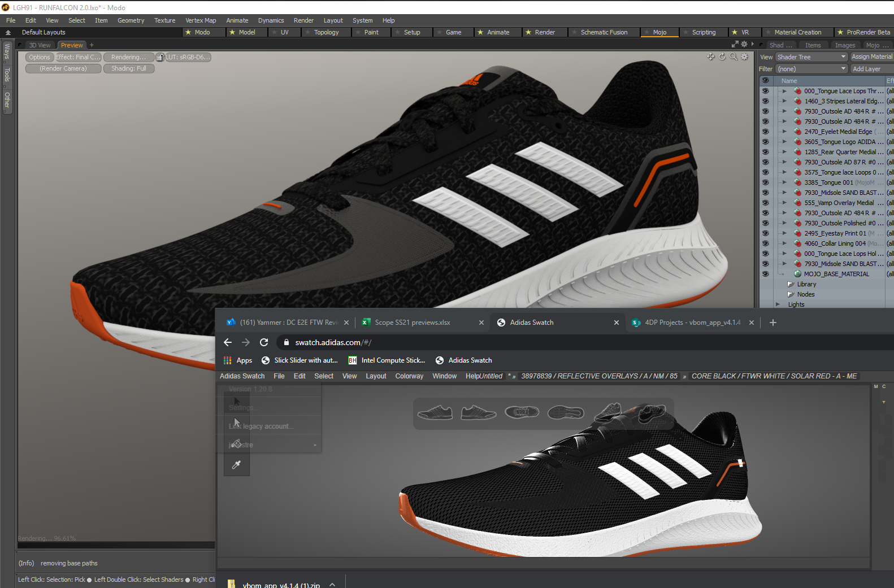Switch to the Scope SS21 previews.xlsx tab
Viewport: 894px width, 588px height.
413,323
